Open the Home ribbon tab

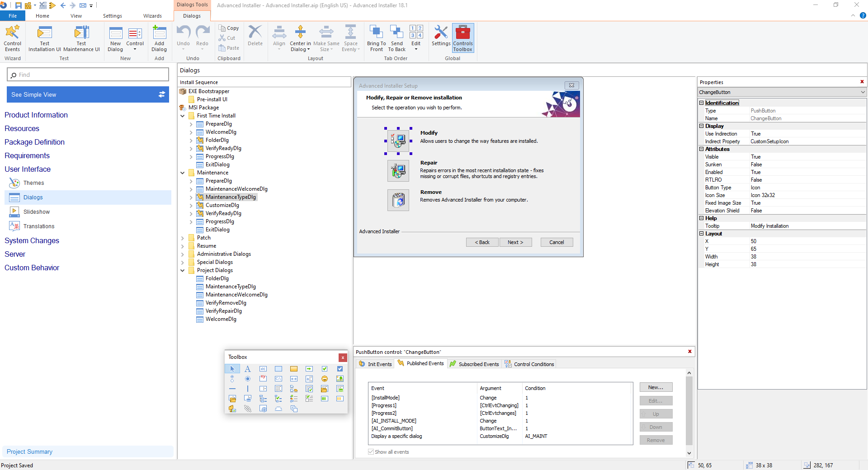pos(42,15)
